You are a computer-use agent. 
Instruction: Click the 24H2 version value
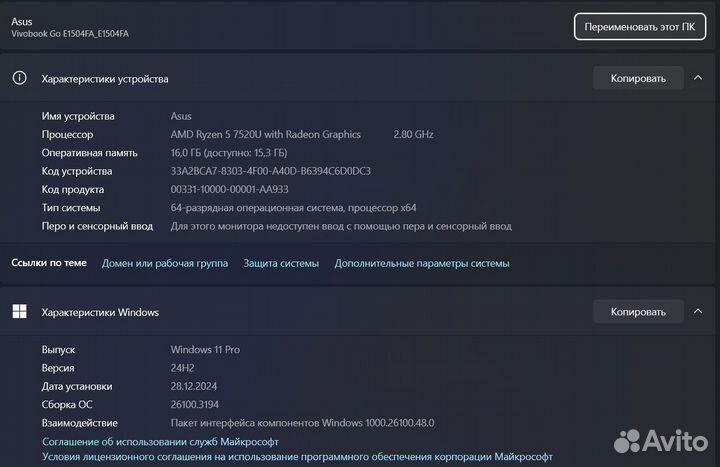coord(182,368)
